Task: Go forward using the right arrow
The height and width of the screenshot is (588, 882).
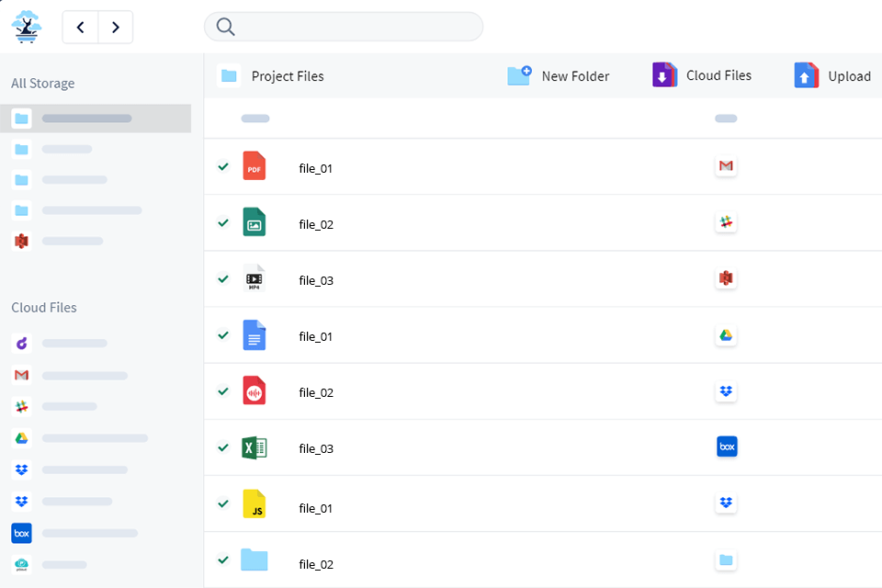Action: (116, 28)
